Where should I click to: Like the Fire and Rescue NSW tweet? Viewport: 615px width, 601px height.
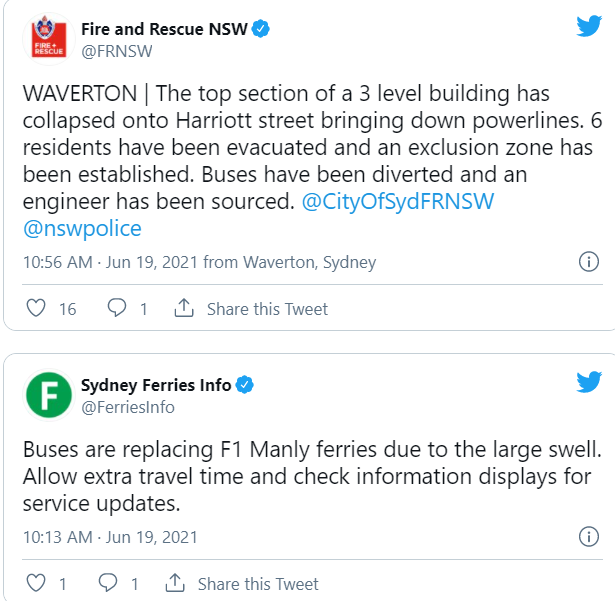[36, 308]
